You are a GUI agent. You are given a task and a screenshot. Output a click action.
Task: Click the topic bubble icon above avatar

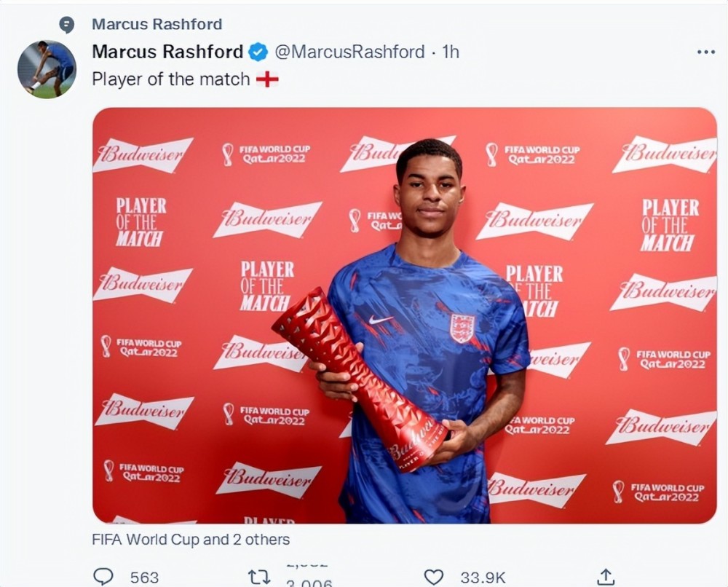pyautogui.click(x=67, y=25)
